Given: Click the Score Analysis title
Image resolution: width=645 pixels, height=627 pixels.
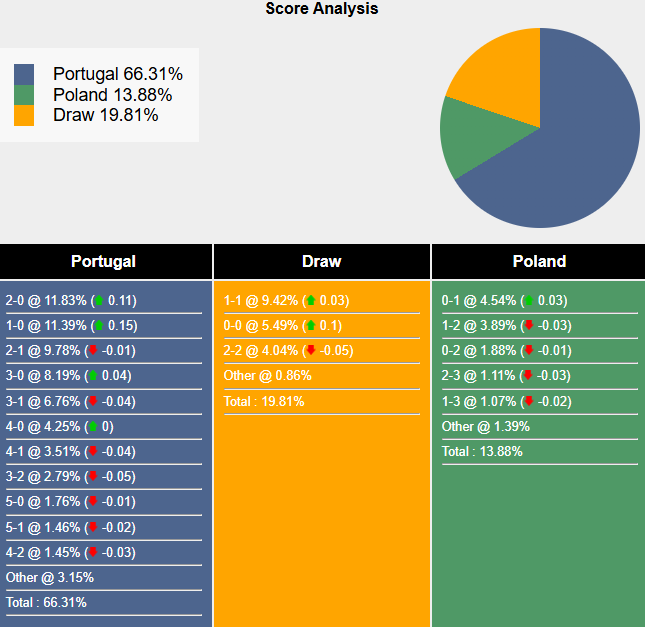Looking at the screenshot, I should pyautogui.click(x=322, y=9).
